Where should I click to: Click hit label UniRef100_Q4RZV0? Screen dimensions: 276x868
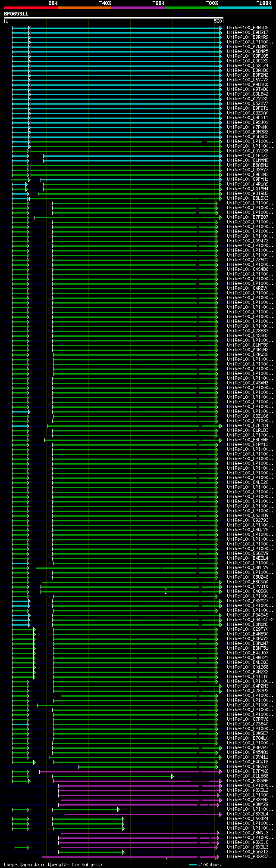[248, 288]
